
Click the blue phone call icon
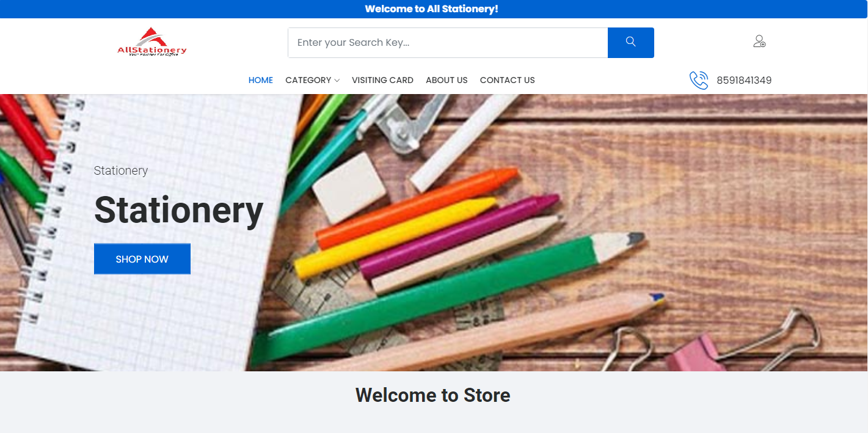699,80
